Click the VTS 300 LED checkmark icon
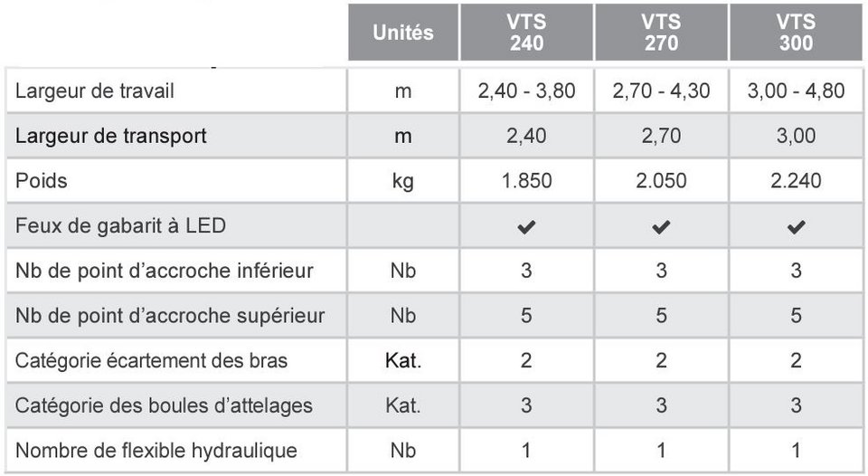This screenshot has width=868, height=476. coord(796,226)
